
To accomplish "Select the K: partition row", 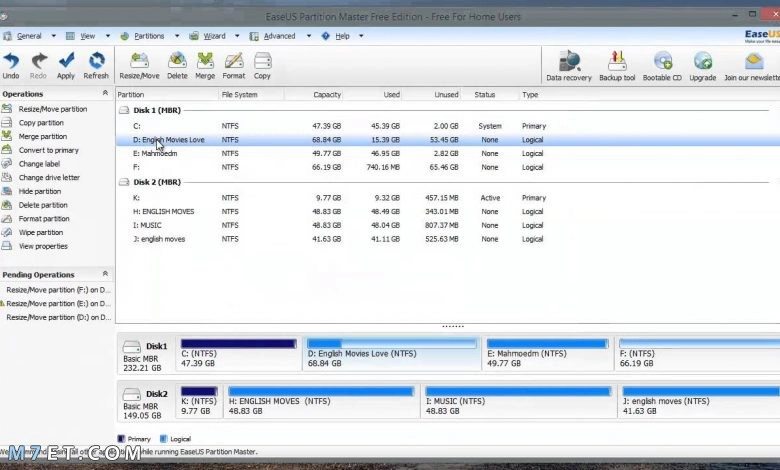I will point(448,197).
